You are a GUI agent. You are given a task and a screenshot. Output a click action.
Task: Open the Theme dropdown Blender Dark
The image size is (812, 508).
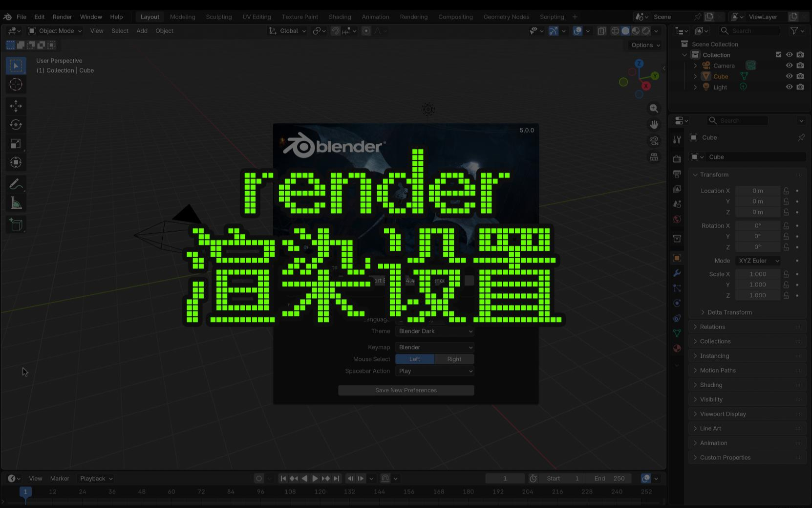434,331
